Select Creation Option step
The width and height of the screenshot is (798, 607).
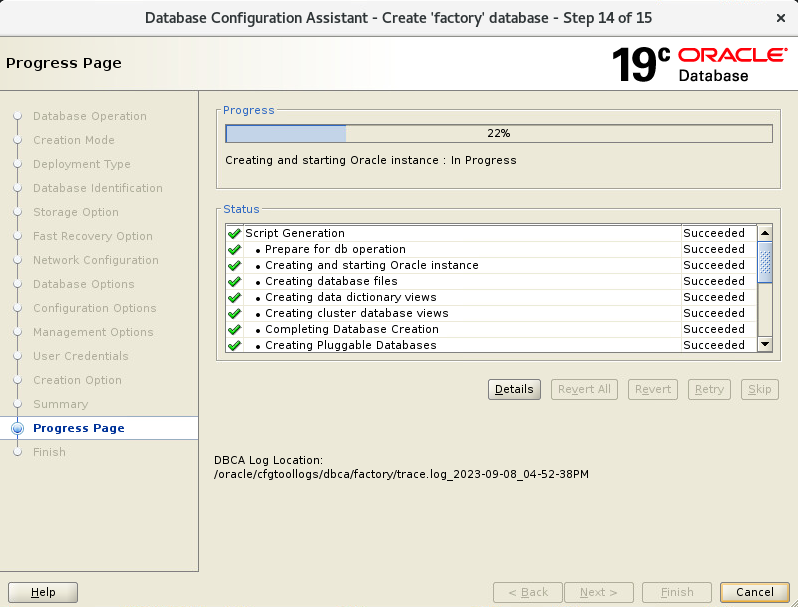coord(77,380)
